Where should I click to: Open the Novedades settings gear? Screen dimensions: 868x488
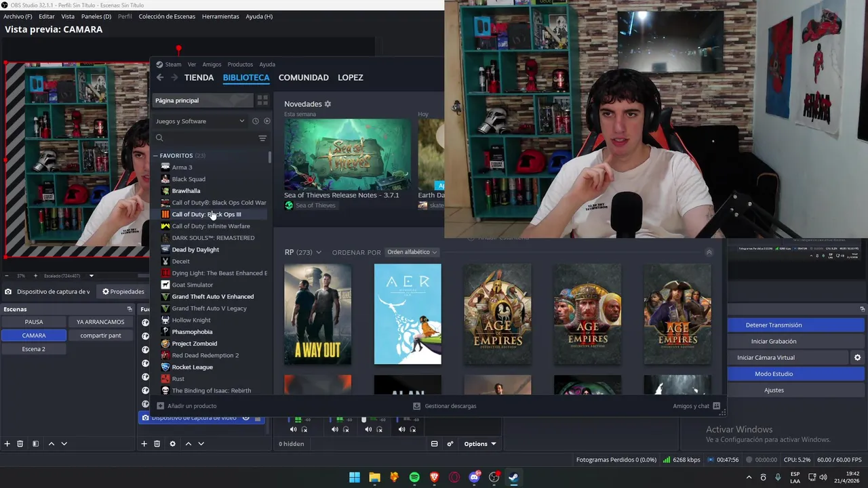click(328, 104)
